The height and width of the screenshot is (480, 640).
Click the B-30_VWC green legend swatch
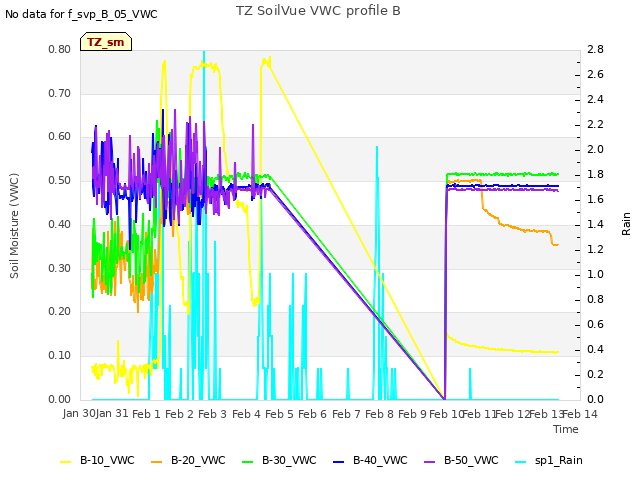pyautogui.click(x=248, y=462)
